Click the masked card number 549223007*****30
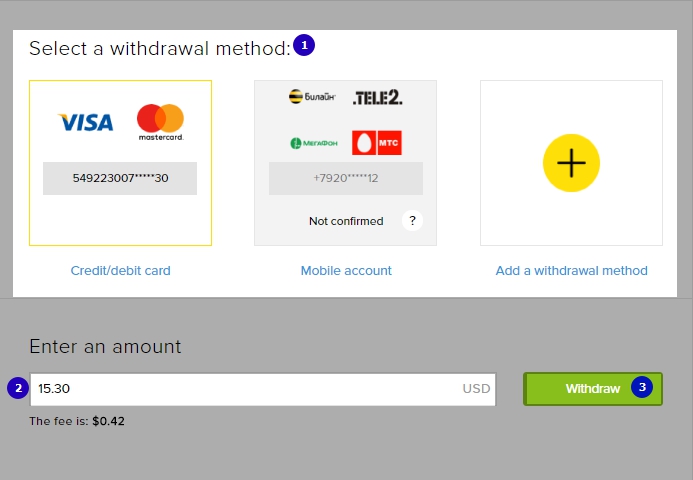The image size is (693, 480). [120, 178]
